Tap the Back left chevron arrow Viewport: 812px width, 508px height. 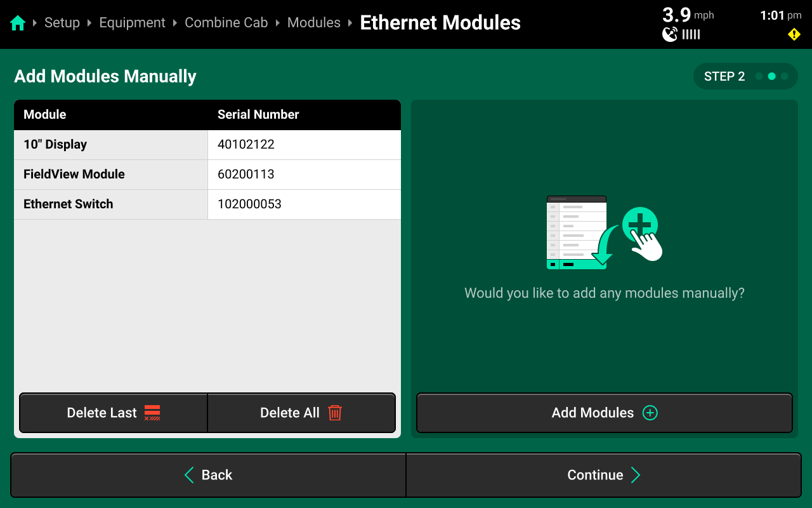189,475
